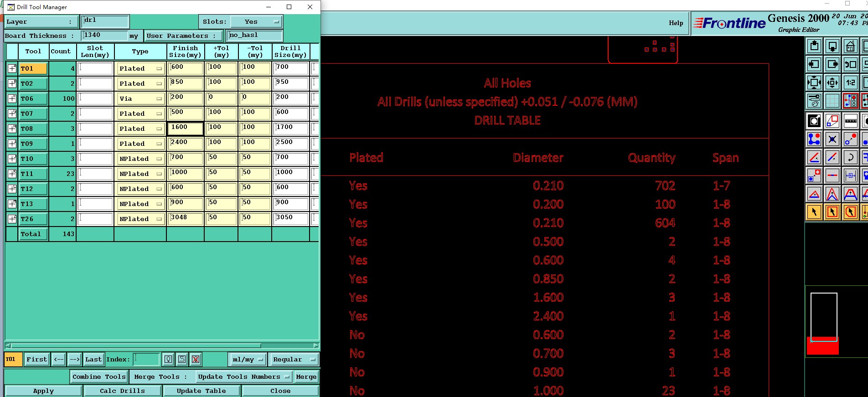This screenshot has width=868, height=397.
Task: Click the First navigation button
Action: click(x=36, y=359)
